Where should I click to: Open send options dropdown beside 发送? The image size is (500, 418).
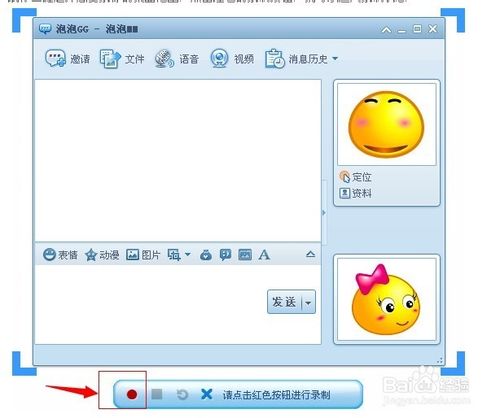pyautogui.click(x=308, y=303)
